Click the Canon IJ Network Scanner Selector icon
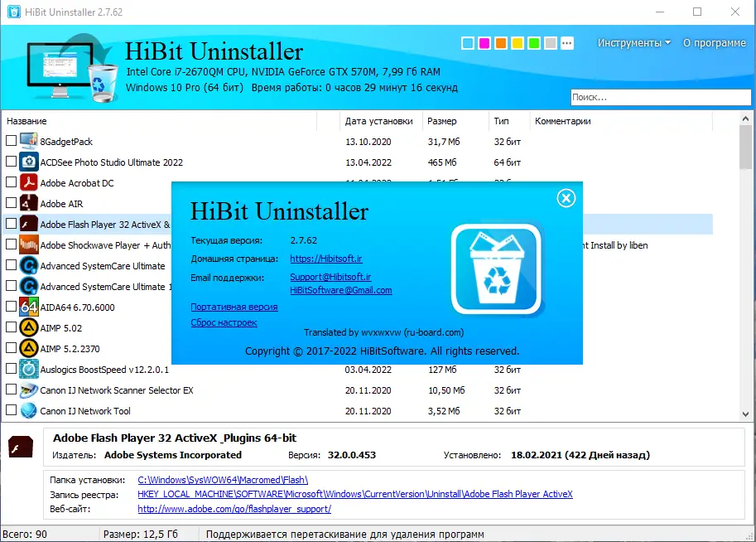This screenshot has height=542, width=756. click(29, 390)
